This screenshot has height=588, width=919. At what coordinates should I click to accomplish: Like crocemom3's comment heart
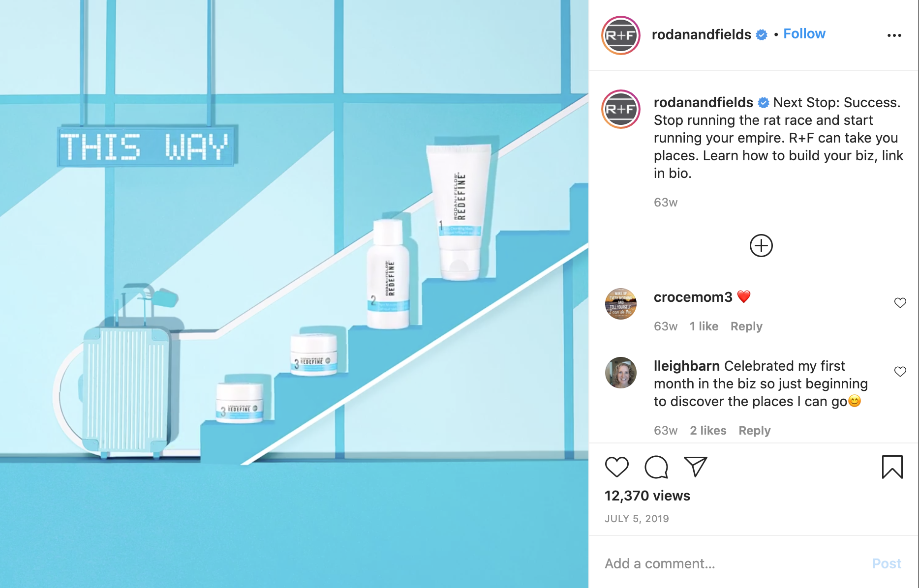coord(900,303)
